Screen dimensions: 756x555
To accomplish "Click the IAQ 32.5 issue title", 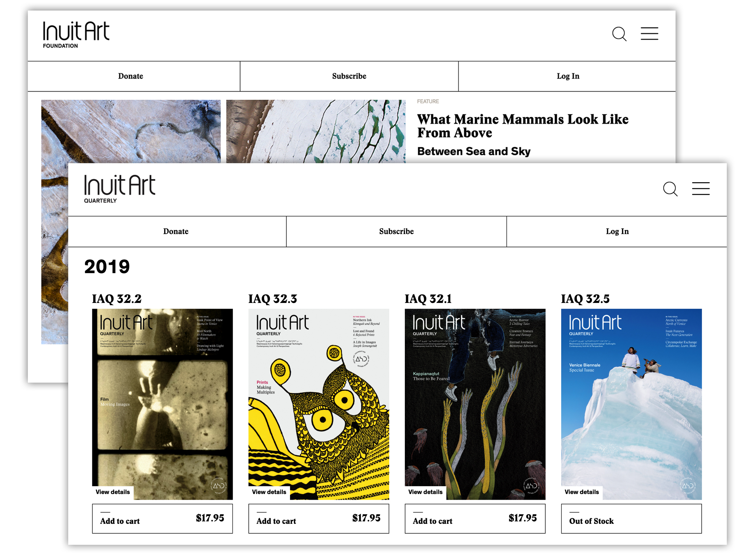I will [585, 299].
